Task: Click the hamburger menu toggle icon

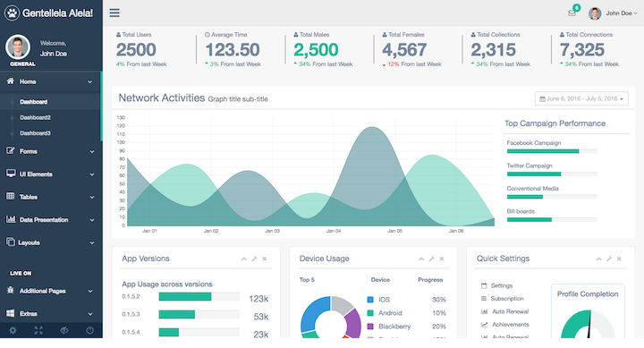Action: (x=114, y=13)
